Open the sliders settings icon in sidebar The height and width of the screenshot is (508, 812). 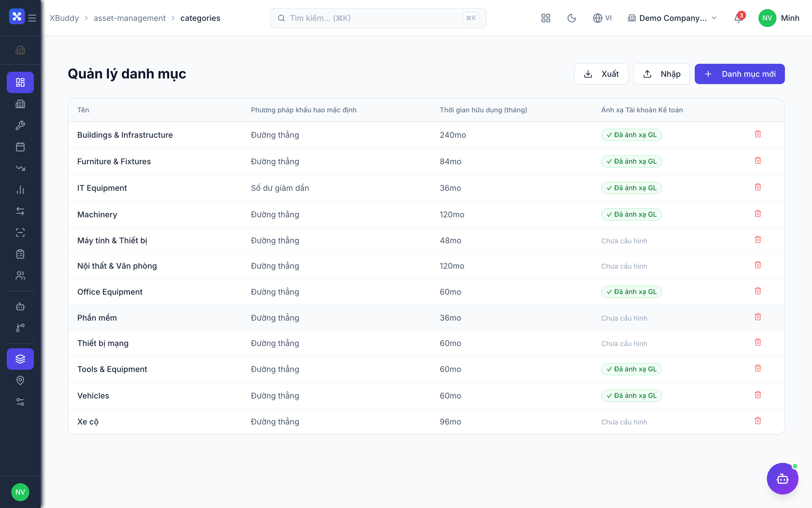(20, 402)
